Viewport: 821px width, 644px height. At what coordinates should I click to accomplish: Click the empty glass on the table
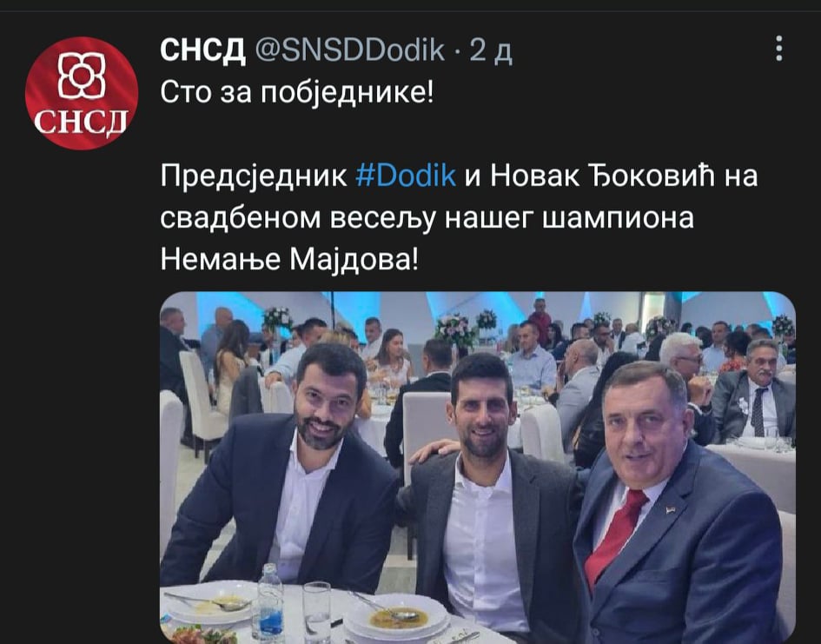pos(317,612)
